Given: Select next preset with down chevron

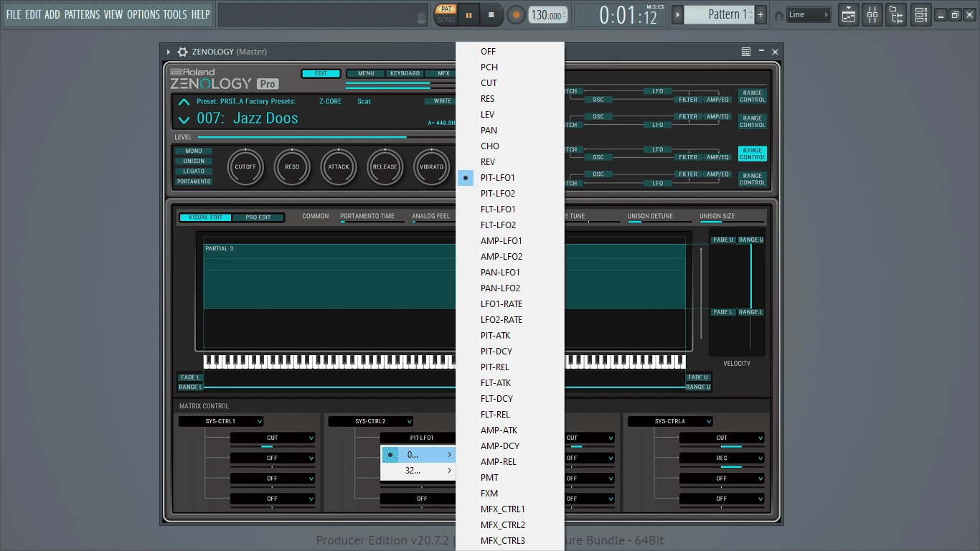Looking at the screenshot, I should [184, 120].
